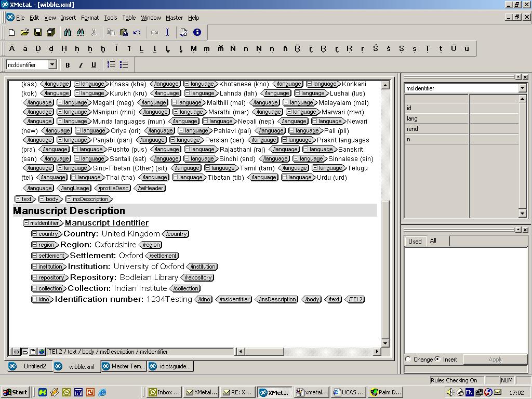The height and width of the screenshot is (399, 532).
Task: Click the Paste clipboard icon
Action: coord(124,32)
